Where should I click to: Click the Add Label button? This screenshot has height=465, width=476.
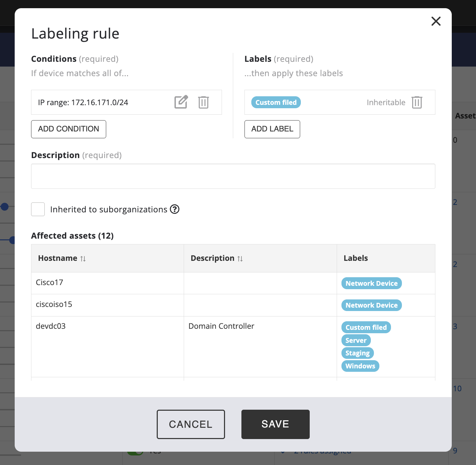[272, 129]
